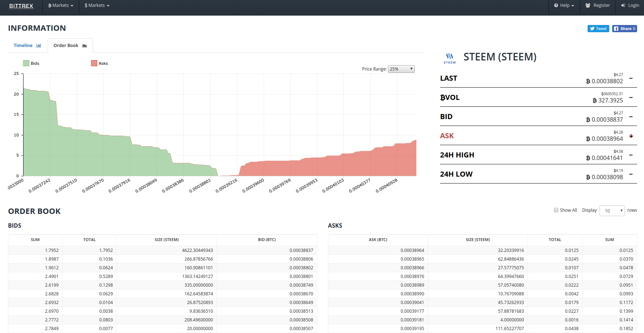Select ask price 0.00038976
Image resolution: width=644 pixels, height=333 pixels.
[x=412, y=277]
